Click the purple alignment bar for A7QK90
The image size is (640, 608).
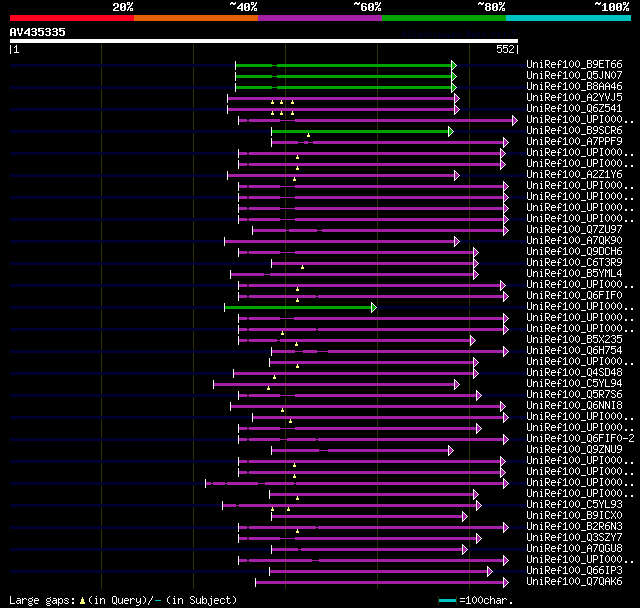[x=340, y=242]
